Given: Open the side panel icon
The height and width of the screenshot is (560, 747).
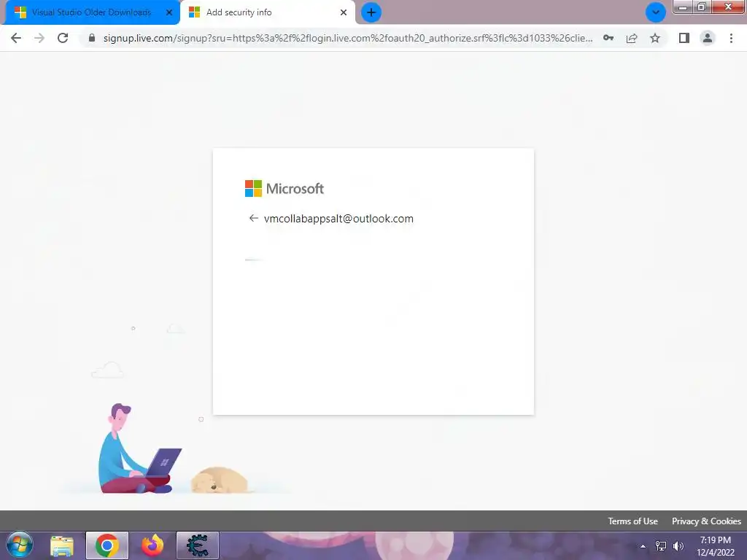Looking at the screenshot, I should (684, 38).
